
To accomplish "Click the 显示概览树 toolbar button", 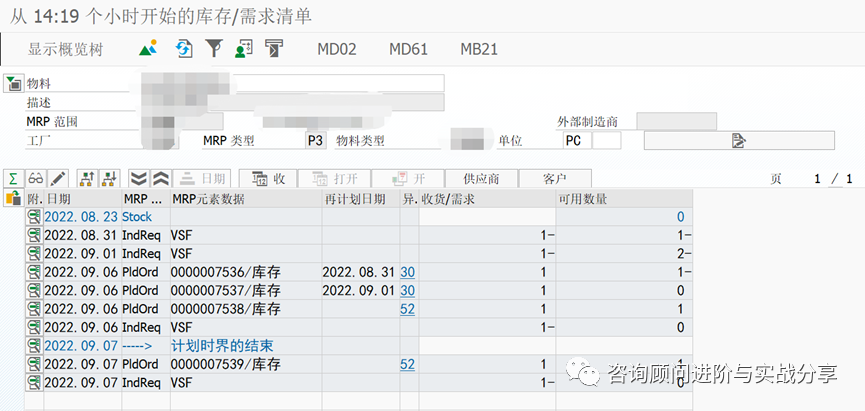I will pyautogui.click(x=66, y=50).
